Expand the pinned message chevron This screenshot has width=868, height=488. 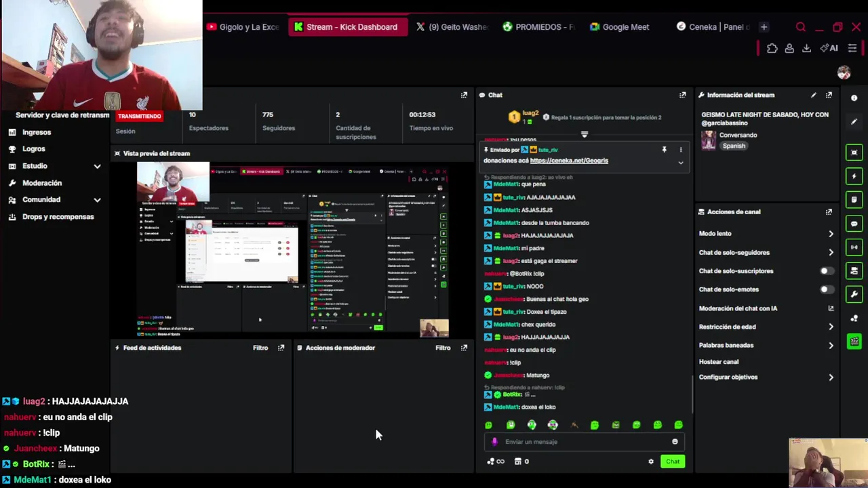point(681,163)
